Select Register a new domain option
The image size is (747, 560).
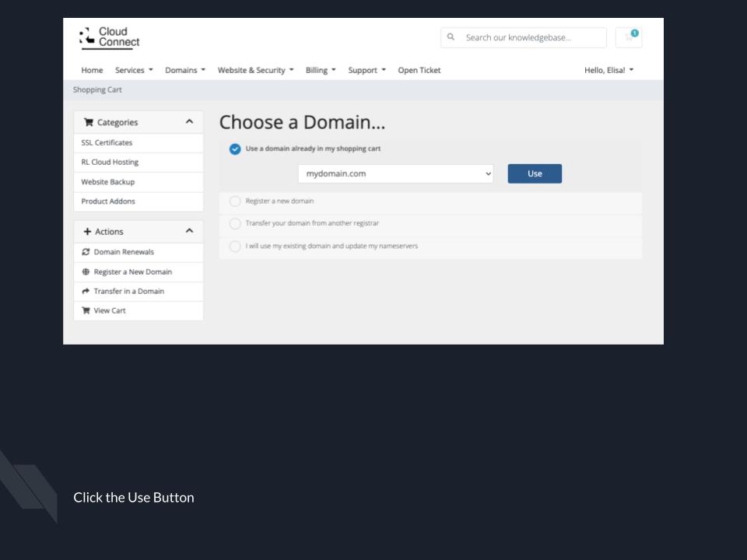235,201
